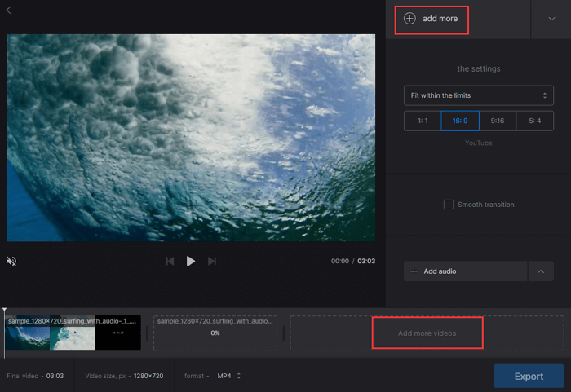Screen dimensions: 571x392
Task: Unmute the video with speaker icon
Action: tap(11, 262)
